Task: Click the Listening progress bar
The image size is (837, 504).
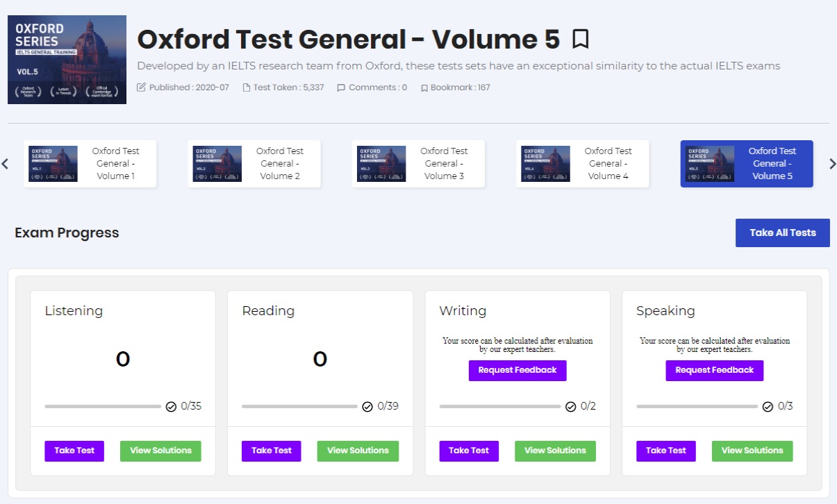Action: pyautogui.click(x=103, y=407)
